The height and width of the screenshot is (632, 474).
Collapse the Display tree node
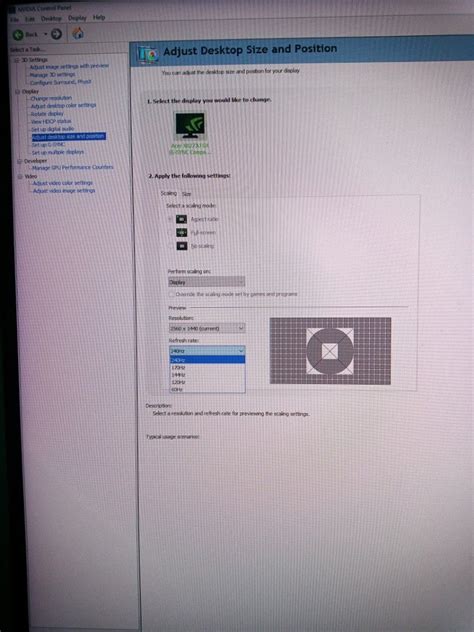tap(17, 91)
